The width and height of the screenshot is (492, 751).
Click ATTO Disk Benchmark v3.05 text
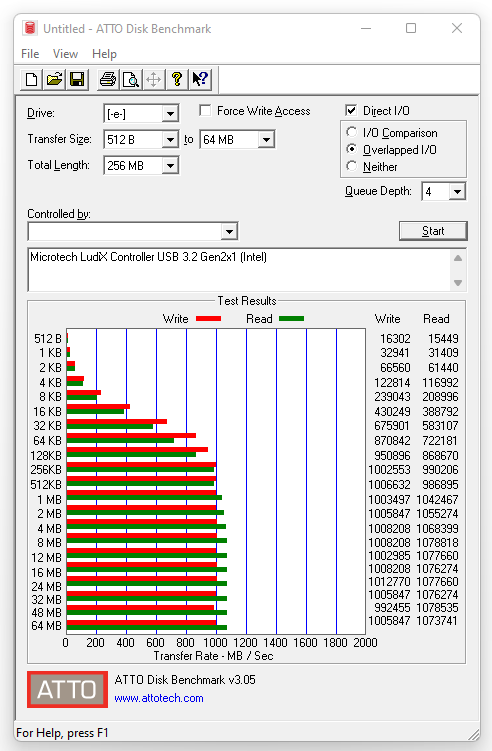(x=185, y=680)
